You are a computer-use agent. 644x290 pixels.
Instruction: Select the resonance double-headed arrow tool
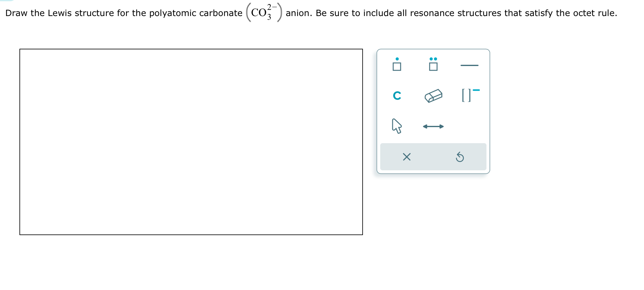click(x=433, y=126)
